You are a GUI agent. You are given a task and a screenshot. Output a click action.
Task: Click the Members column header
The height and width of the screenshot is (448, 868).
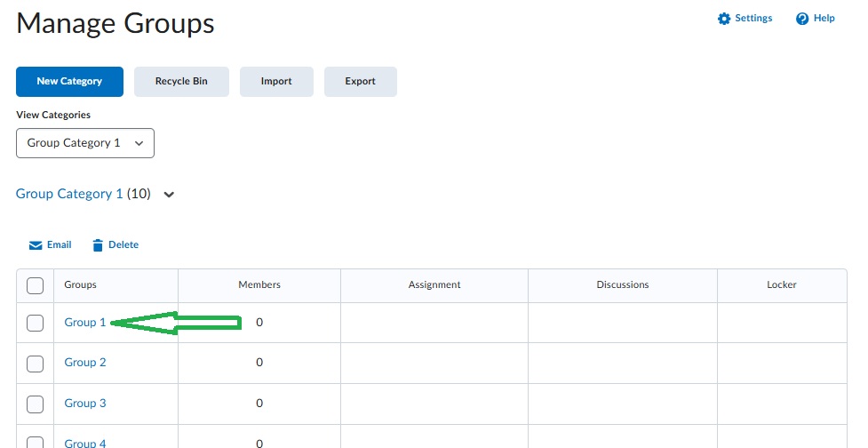point(259,284)
